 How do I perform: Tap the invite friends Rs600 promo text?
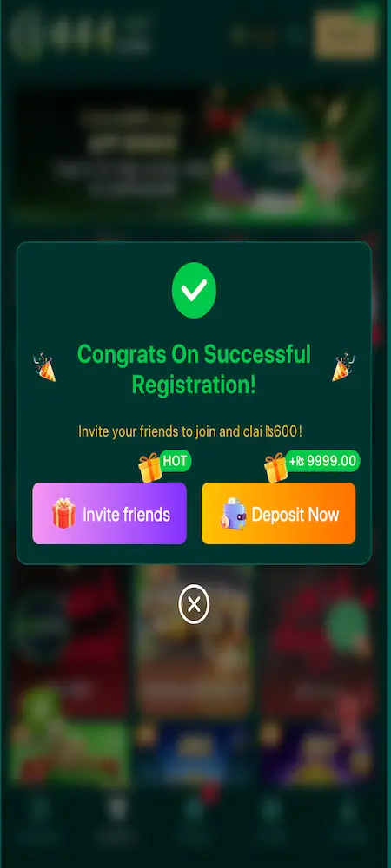[190, 431]
